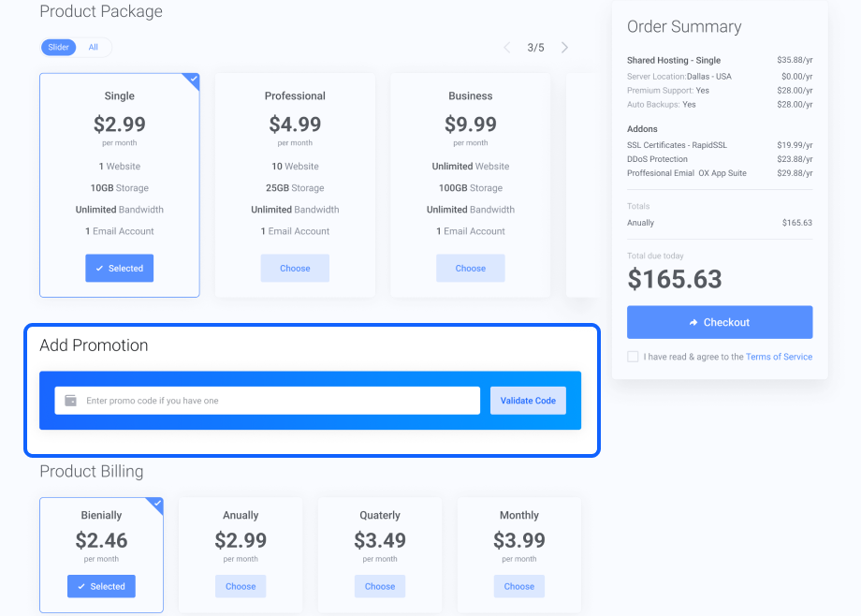Click 'Proffesional Emial OX App Suite' row
This screenshot has width=861, height=616.
pos(720,173)
